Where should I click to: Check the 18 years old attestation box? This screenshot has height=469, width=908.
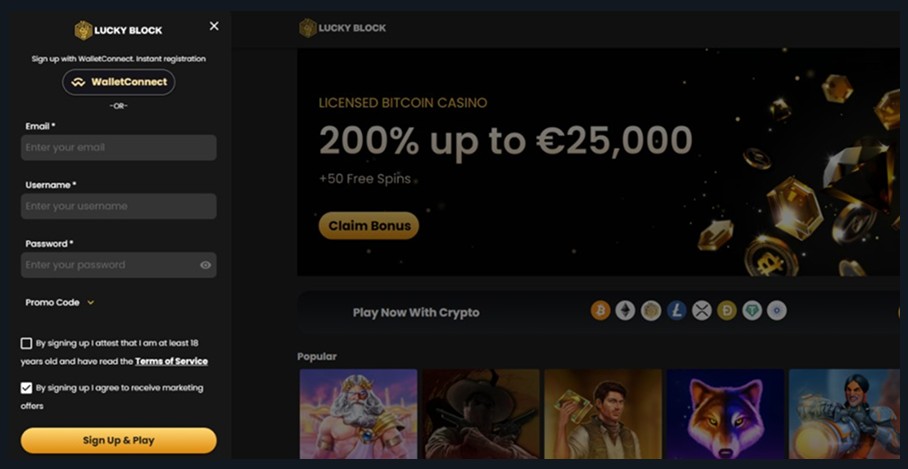(26, 343)
